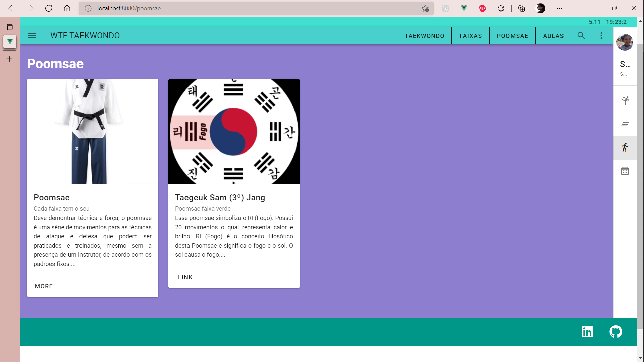Open the LinkedIn footer icon
644x362 pixels.
(587, 332)
